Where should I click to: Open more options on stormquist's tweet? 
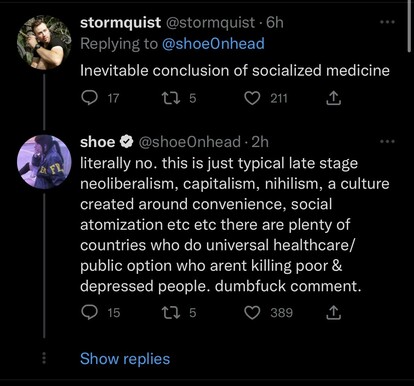(388, 22)
